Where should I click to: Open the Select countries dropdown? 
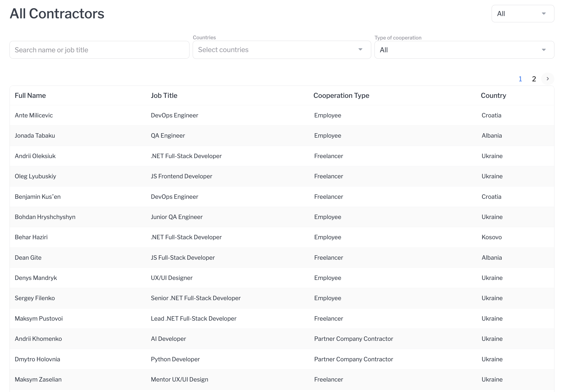coord(282,50)
